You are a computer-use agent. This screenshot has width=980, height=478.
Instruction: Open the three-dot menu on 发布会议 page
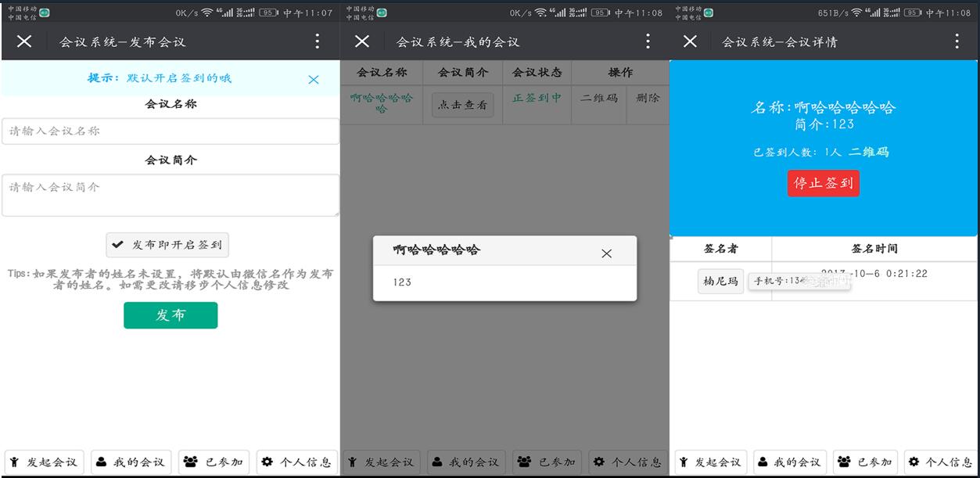[x=318, y=42]
